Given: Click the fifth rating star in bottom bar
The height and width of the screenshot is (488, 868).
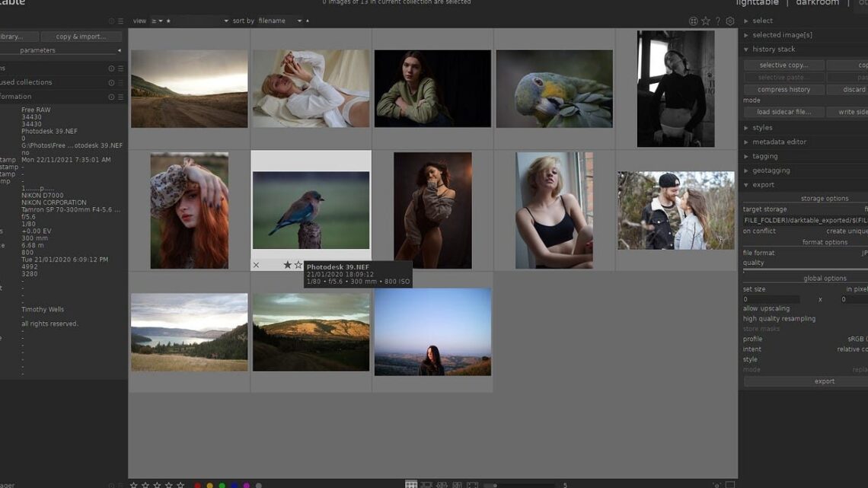Looking at the screenshot, I should (180, 485).
